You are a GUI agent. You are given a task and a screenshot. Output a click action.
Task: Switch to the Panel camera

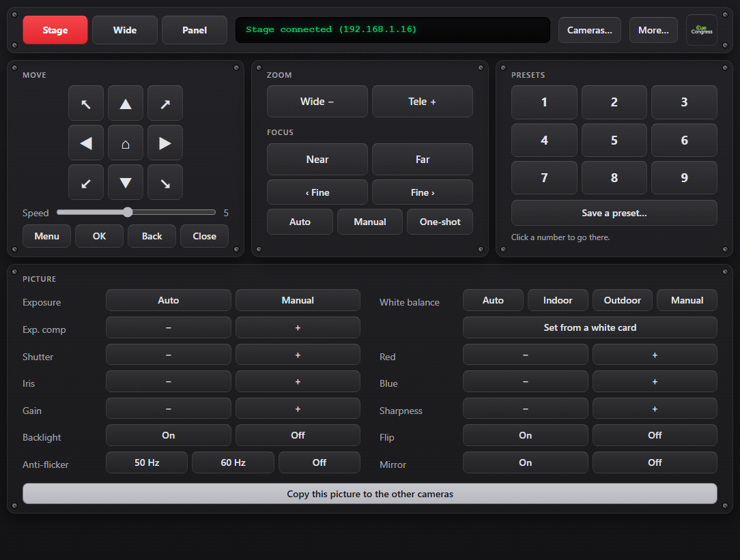pyautogui.click(x=195, y=30)
